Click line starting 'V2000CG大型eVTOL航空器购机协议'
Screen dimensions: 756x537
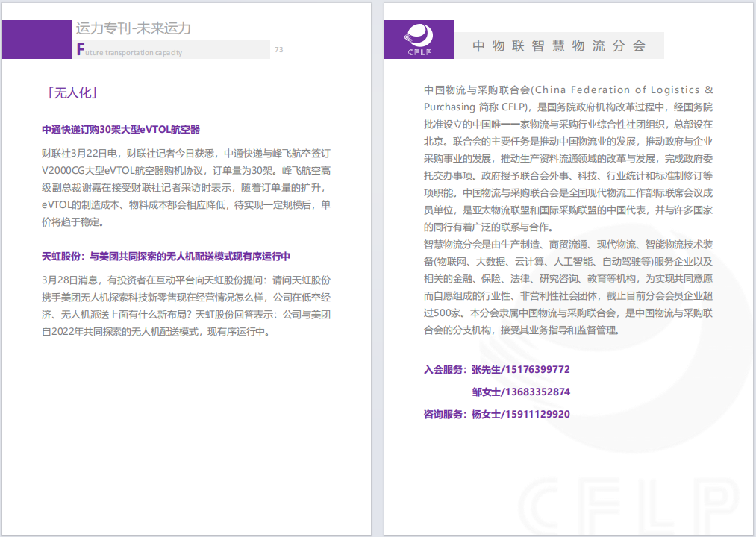point(186,171)
